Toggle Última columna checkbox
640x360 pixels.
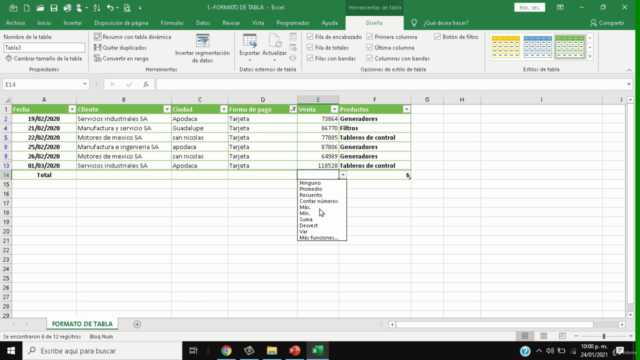click(369, 48)
